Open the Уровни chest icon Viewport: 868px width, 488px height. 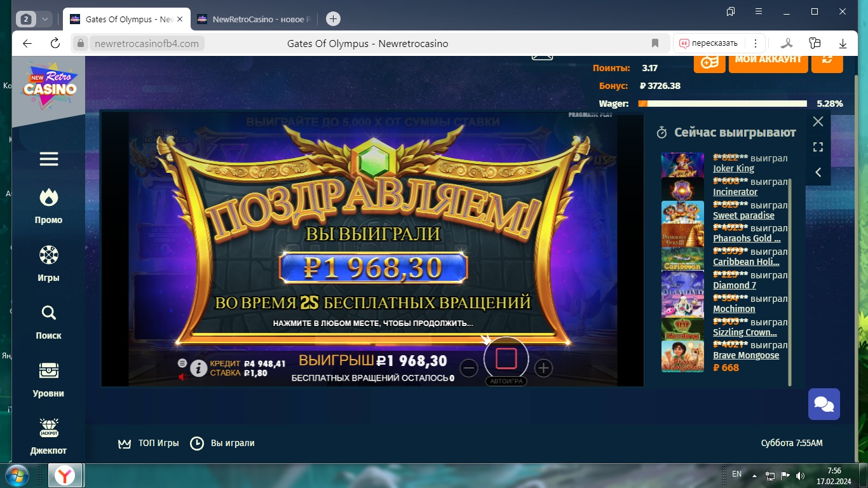49,379
